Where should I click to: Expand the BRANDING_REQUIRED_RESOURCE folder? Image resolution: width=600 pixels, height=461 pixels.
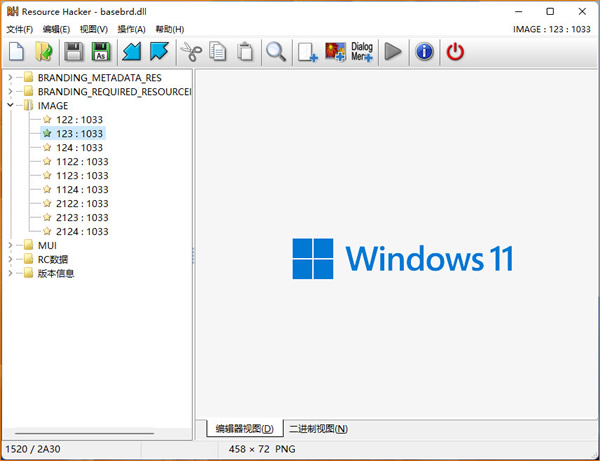tap(10, 92)
